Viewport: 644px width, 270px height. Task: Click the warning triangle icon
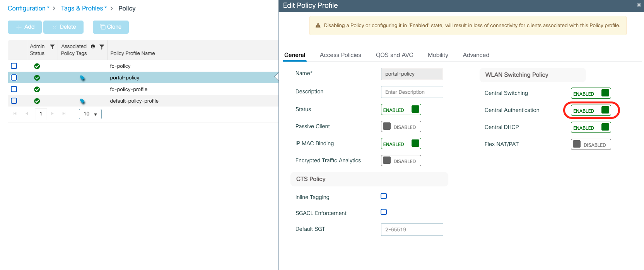click(318, 26)
